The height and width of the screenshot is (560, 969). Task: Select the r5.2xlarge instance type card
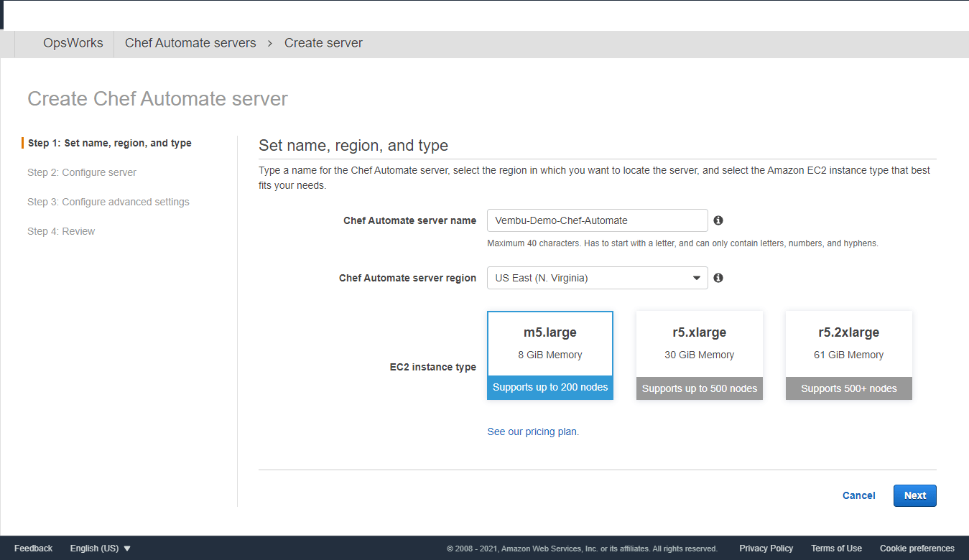(x=849, y=355)
